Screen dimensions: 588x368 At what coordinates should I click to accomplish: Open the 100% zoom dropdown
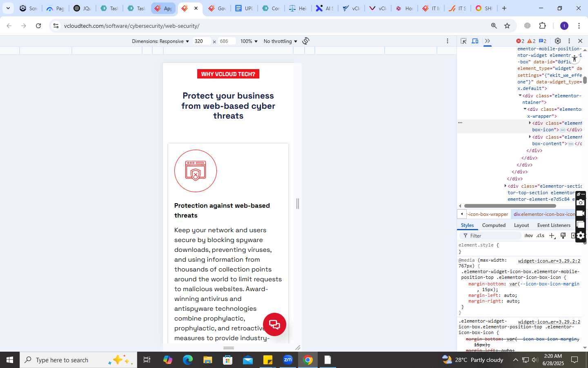point(249,41)
